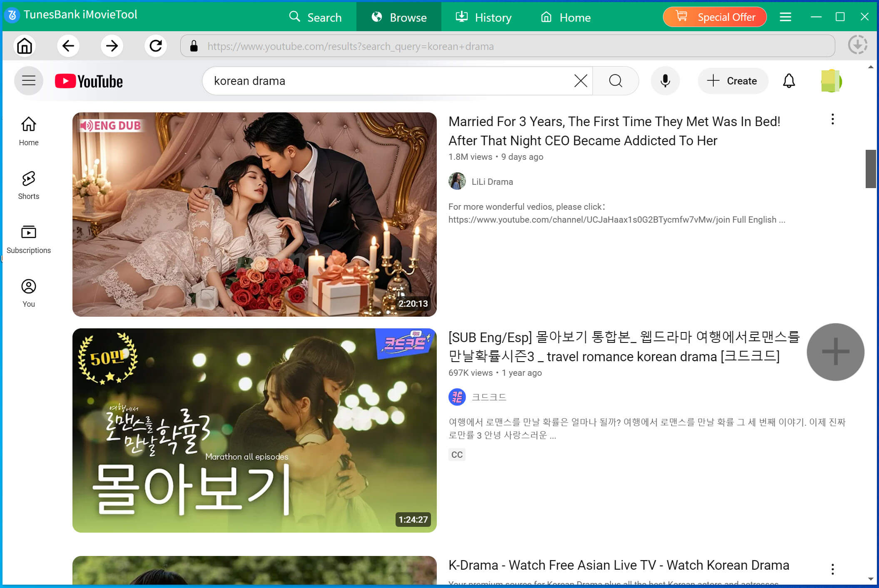Switch to the Search tab
This screenshot has width=879, height=588.
point(315,17)
